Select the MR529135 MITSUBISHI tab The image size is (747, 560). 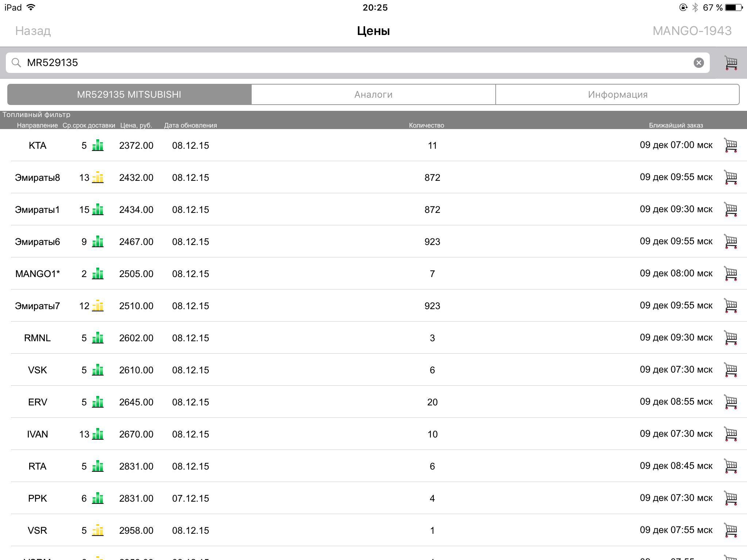pyautogui.click(x=129, y=94)
